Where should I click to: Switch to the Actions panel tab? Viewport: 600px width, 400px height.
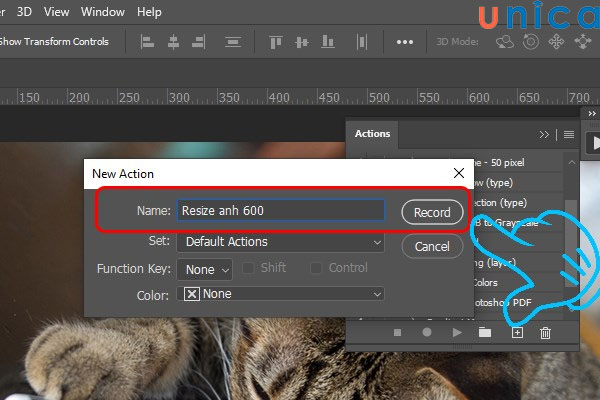[x=372, y=134]
